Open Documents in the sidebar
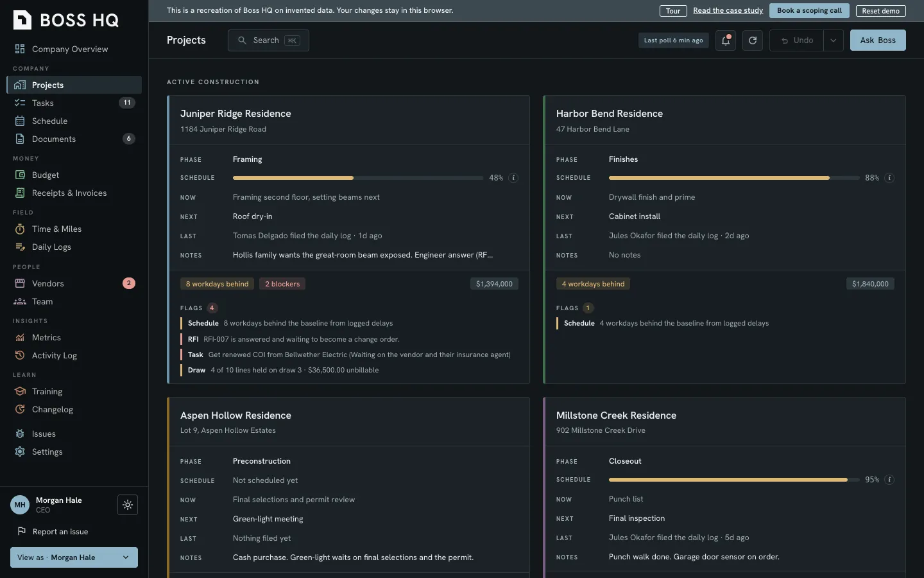924x578 pixels. [74, 139]
